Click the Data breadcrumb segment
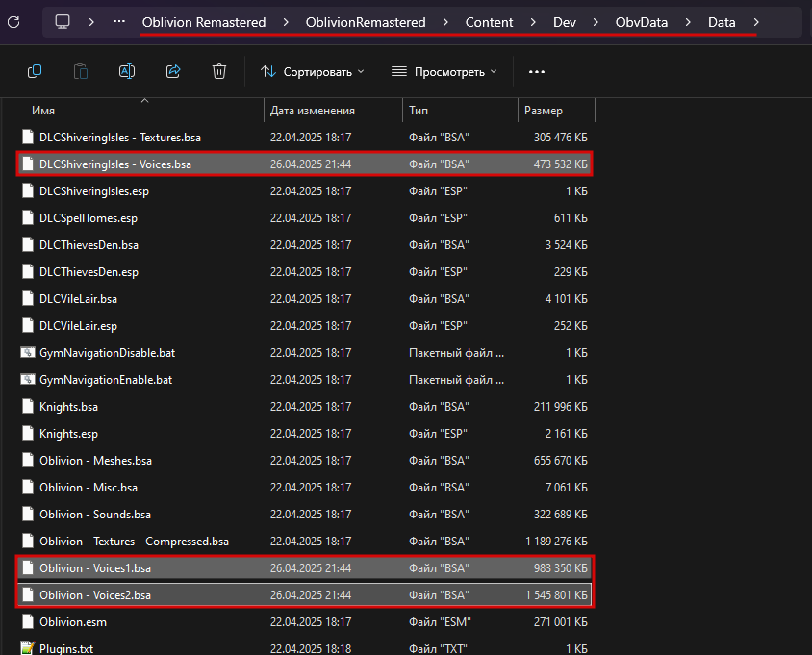Viewport: 812px width, 655px height. click(722, 22)
